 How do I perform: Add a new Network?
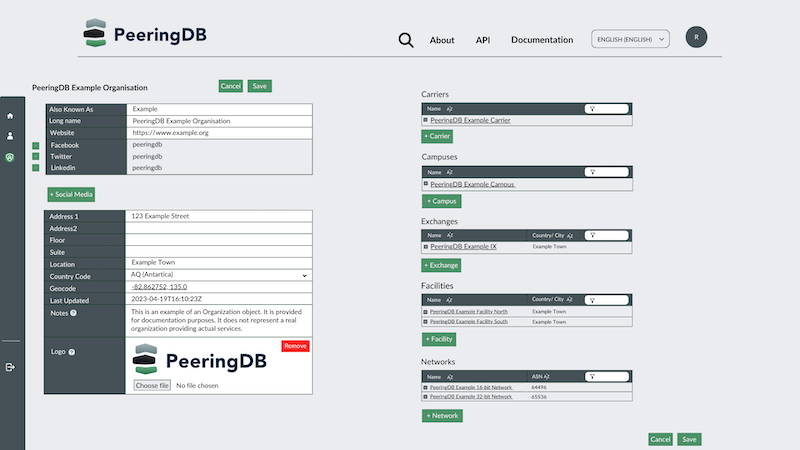pyautogui.click(x=442, y=416)
